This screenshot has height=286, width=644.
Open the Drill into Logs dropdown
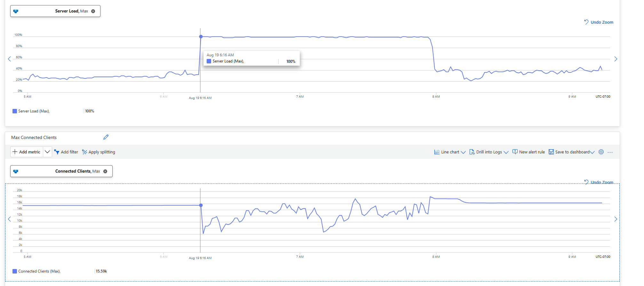(x=489, y=152)
